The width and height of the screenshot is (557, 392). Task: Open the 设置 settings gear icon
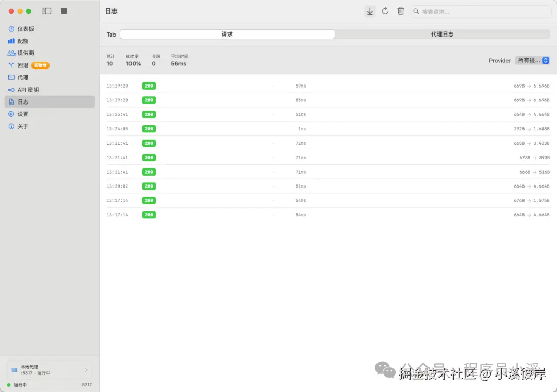(x=11, y=114)
